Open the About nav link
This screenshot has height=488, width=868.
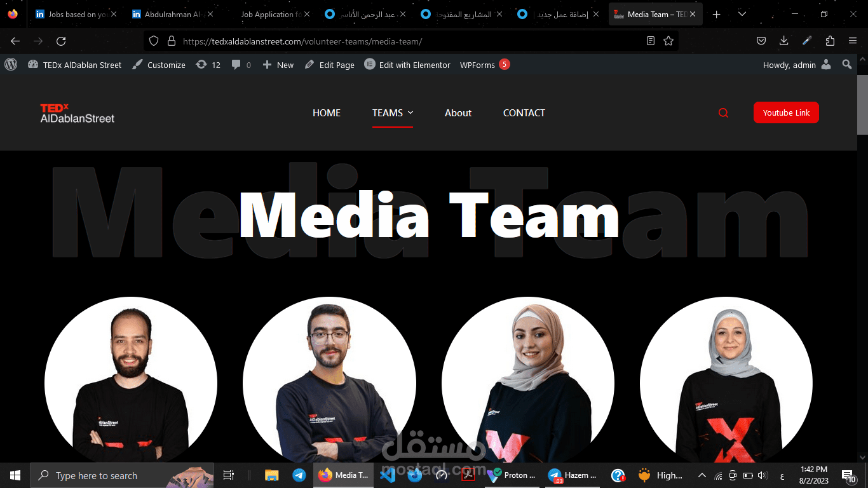pos(458,113)
